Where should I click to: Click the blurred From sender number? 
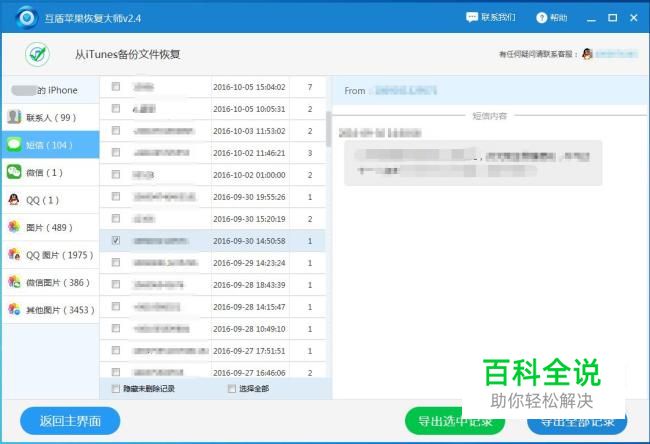[406, 90]
